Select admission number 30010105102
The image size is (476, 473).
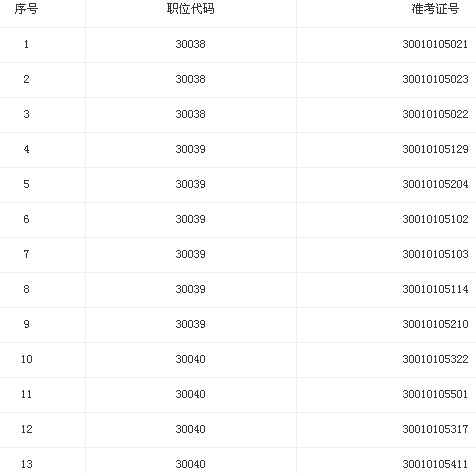pos(435,219)
